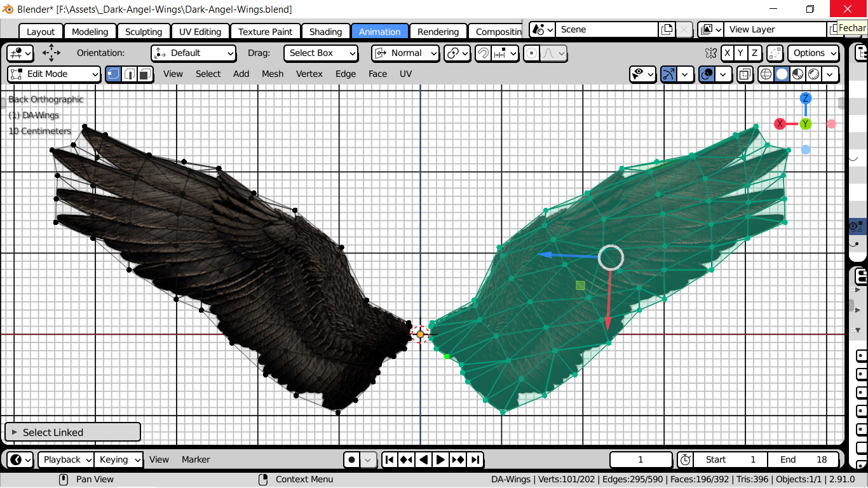The image size is (868, 488).
Task: Switch to Edge select mode
Action: pos(129,74)
